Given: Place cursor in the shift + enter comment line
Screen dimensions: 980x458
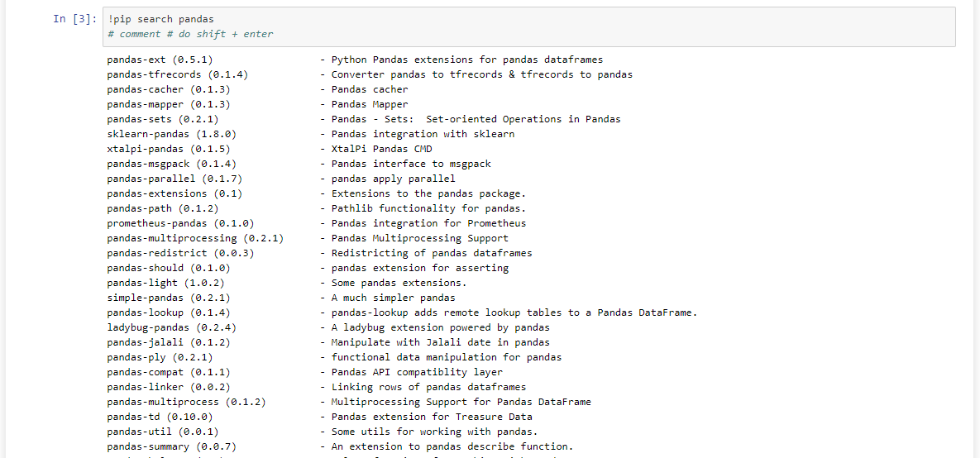Looking at the screenshot, I should 190,34.
